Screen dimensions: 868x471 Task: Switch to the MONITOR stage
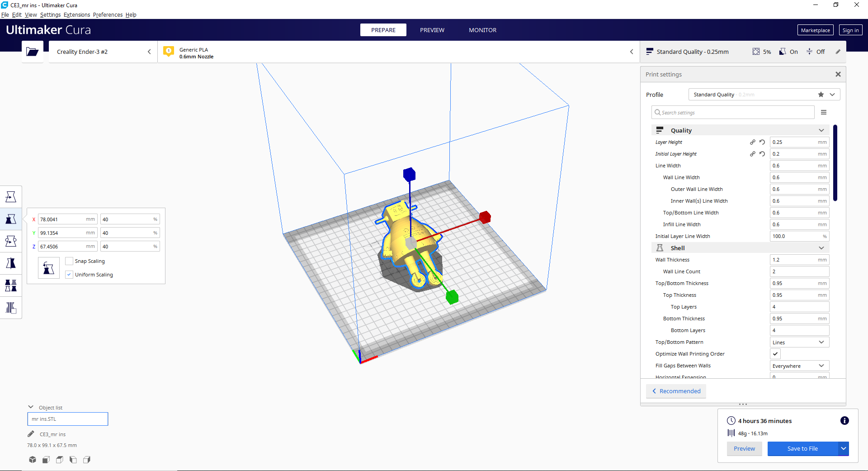[482, 30]
